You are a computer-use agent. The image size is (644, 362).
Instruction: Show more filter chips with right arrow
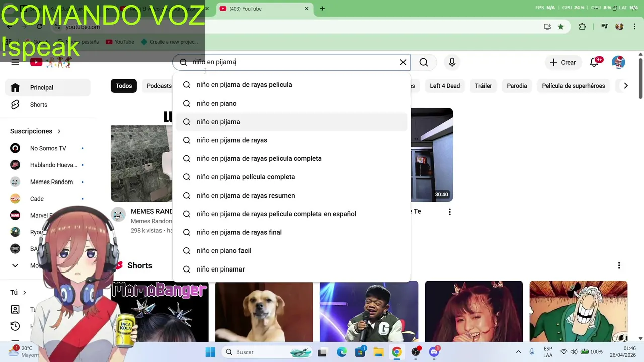tap(626, 86)
